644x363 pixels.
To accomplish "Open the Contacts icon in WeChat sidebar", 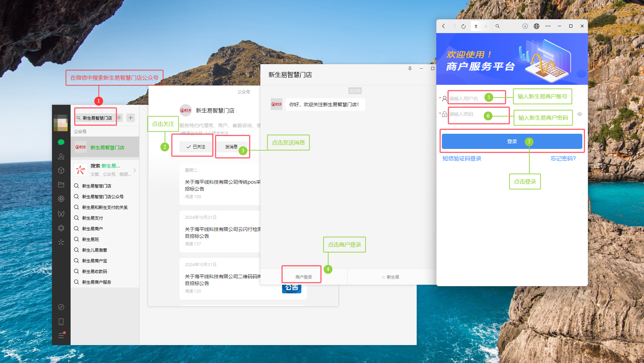I will tap(61, 157).
